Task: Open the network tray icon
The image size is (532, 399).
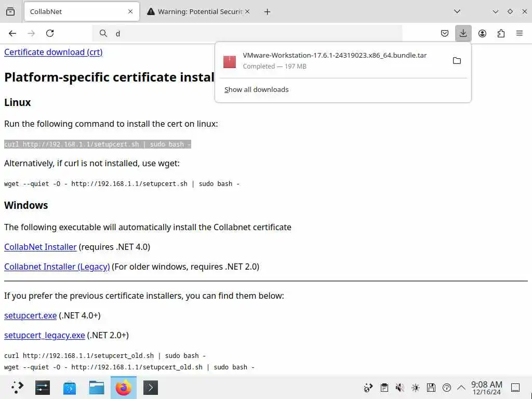Action: [x=447, y=388]
